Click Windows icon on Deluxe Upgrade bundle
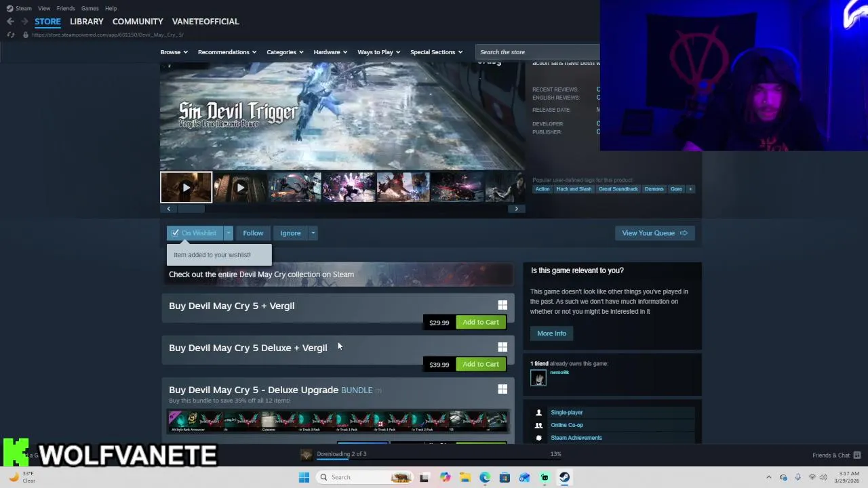The width and height of the screenshot is (868, 488). click(x=502, y=390)
